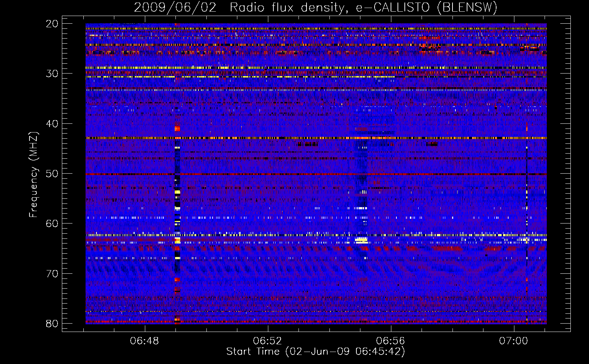
Task: Click the 80 frequency tick label
Action: 52,324
